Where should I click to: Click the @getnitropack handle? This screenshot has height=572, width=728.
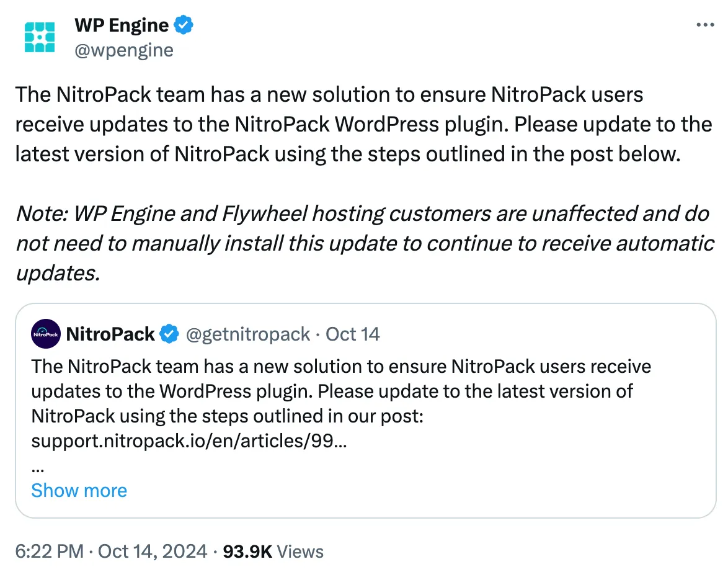[x=247, y=334]
